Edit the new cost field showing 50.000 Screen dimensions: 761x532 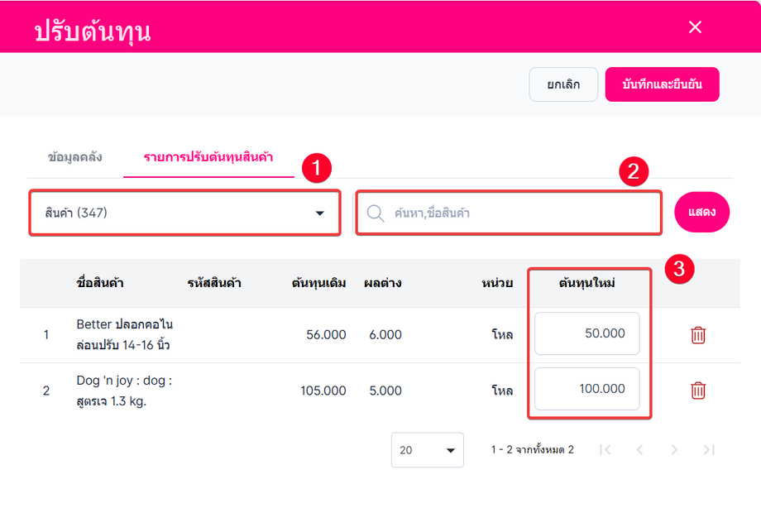(587, 333)
